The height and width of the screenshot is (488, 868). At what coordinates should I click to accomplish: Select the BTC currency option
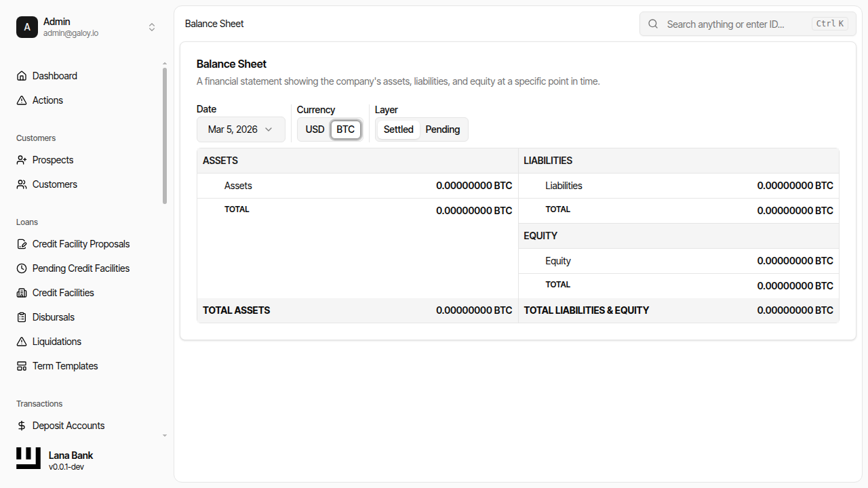[x=346, y=129]
